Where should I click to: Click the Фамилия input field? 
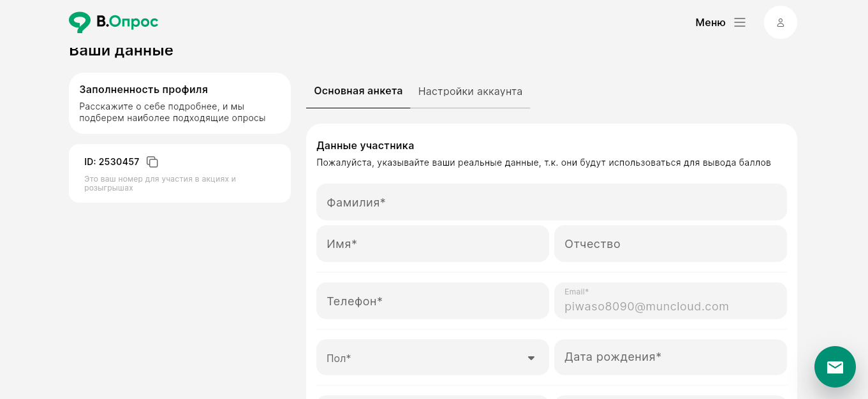click(552, 202)
